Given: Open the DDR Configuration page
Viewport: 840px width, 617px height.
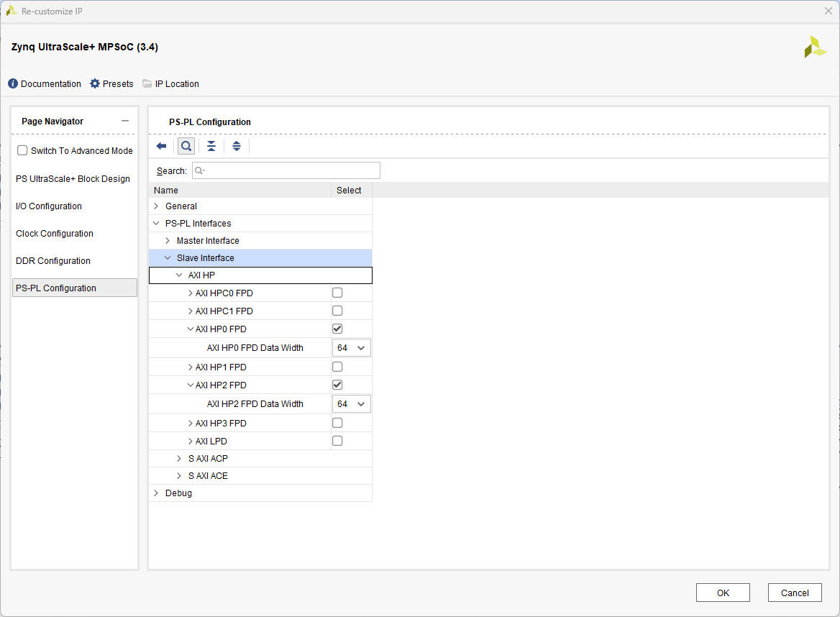Looking at the screenshot, I should point(53,261).
